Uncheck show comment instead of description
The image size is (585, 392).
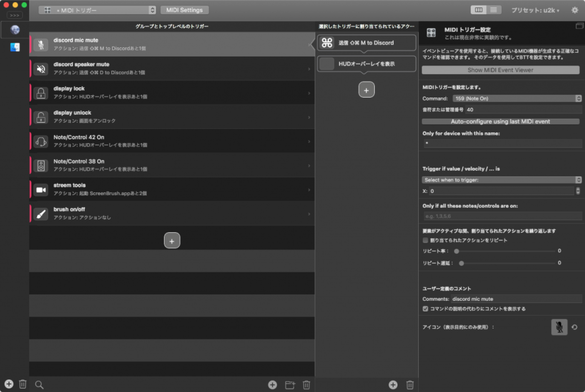pyautogui.click(x=425, y=309)
